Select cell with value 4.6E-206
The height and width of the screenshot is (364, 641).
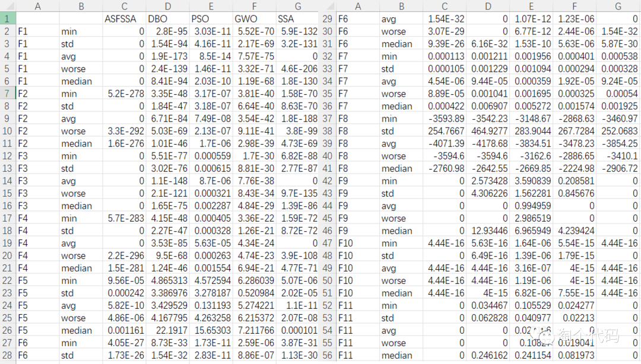[x=297, y=69]
